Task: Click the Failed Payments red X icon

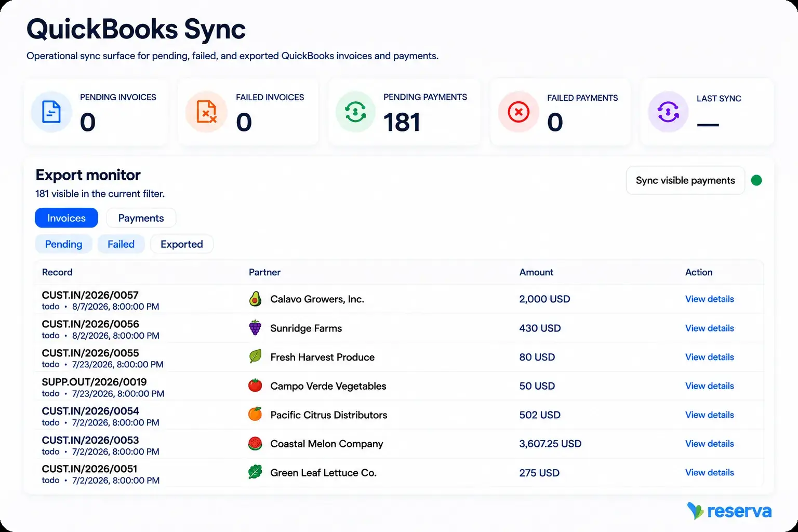Action: click(518, 112)
